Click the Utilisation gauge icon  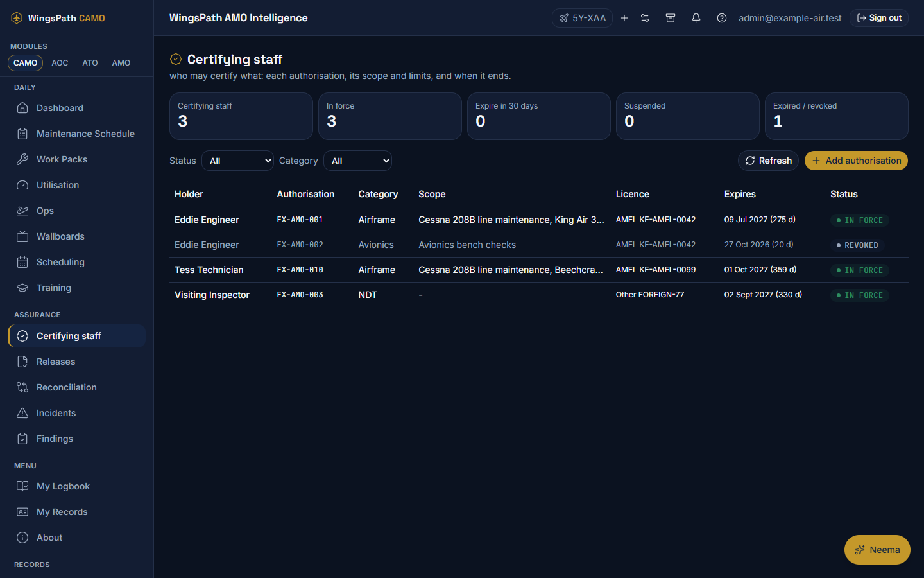[22, 185]
